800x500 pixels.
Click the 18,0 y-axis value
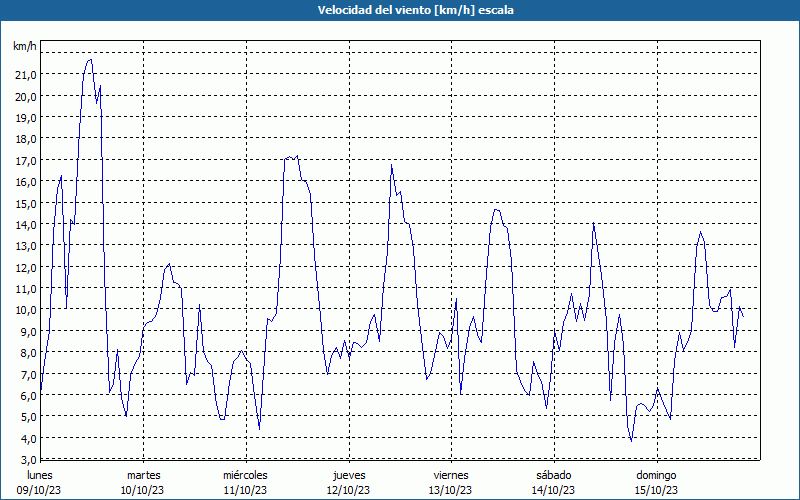(26, 139)
